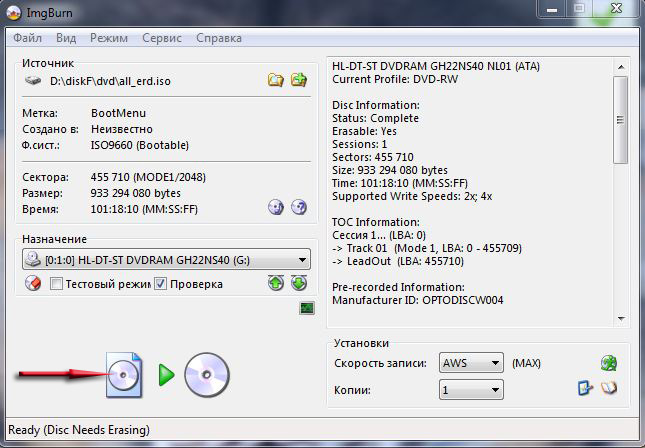Viewport: 645px width, 448px height.
Task: Open the graph data monitor icon
Action: coord(307,308)
